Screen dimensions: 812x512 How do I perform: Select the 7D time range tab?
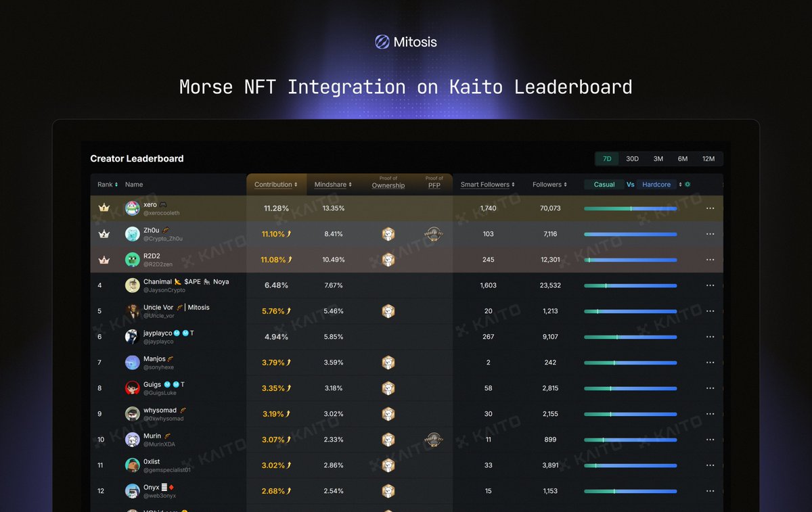coord(607,159)
